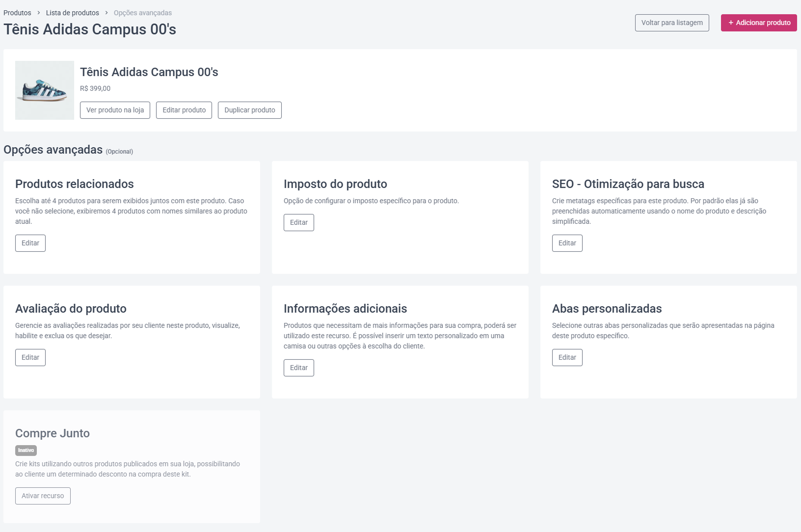Click the Adicionar produto button

758,23
